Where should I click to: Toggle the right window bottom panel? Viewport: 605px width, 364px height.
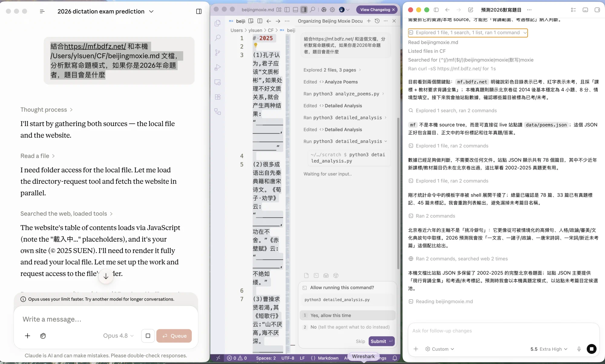[585, 10]
